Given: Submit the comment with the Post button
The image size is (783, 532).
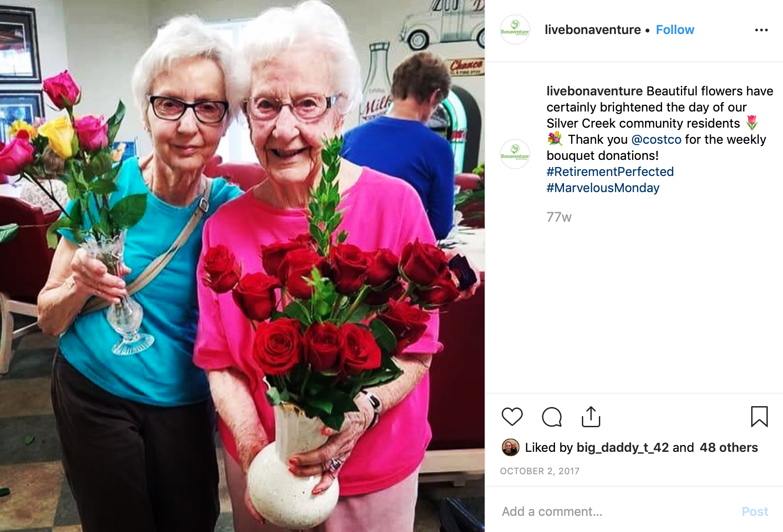Looking at the screenshot, I should [755, 511].
